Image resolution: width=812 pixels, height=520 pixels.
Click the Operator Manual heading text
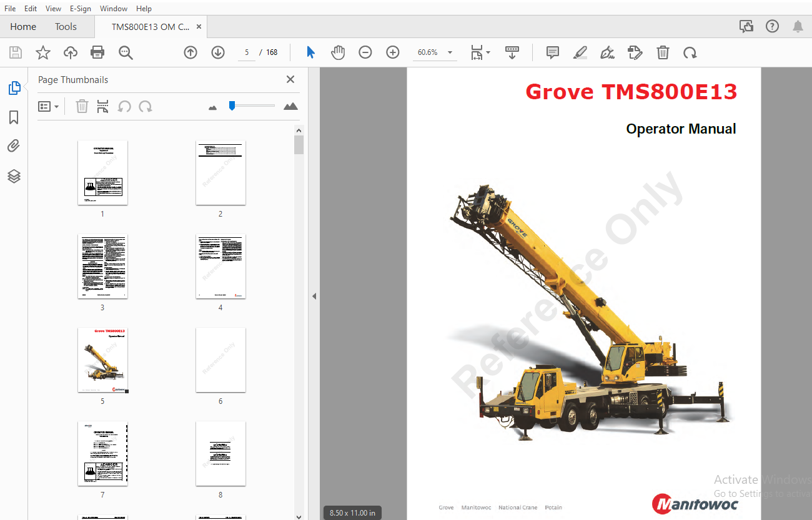(x=681, y=129)
